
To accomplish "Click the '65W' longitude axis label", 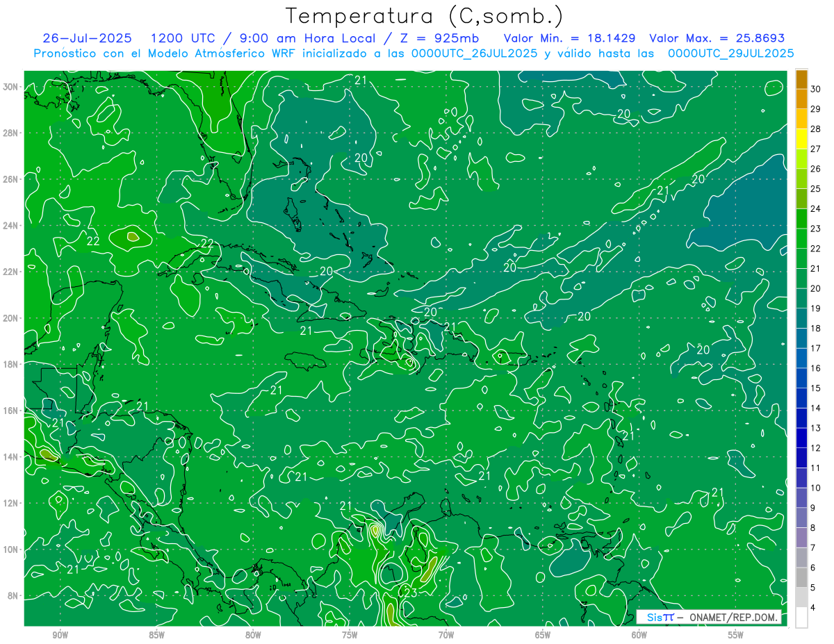I will point(543,634).
